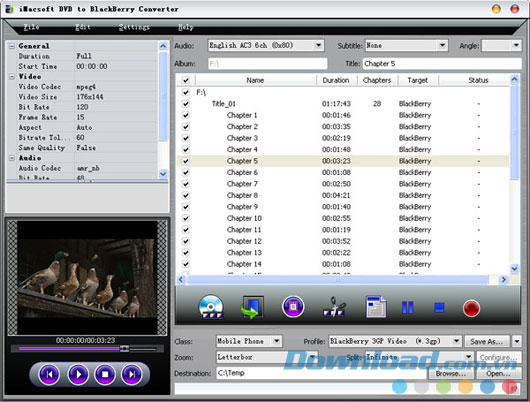The height and width of the screenshot is (402, 530).
Task: Uncheck the Chapter 5 checkbox
Action: point(186,161)
